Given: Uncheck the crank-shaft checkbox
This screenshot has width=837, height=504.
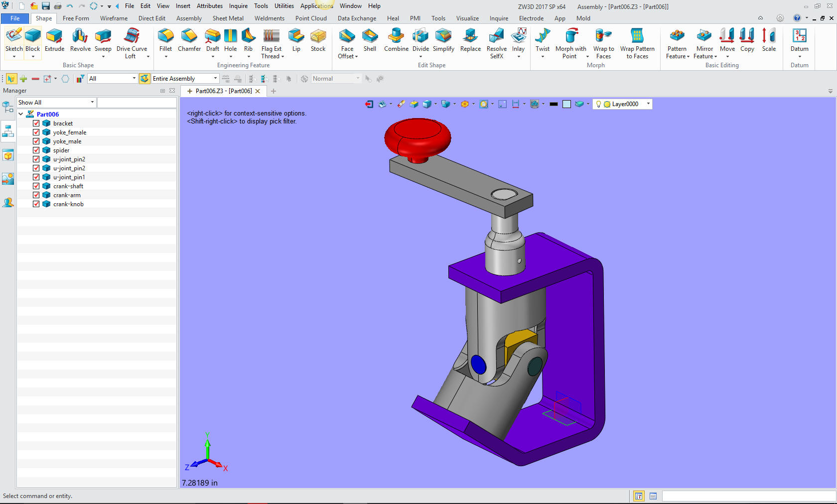Looking at the screenshot, I should pos(36,186).
